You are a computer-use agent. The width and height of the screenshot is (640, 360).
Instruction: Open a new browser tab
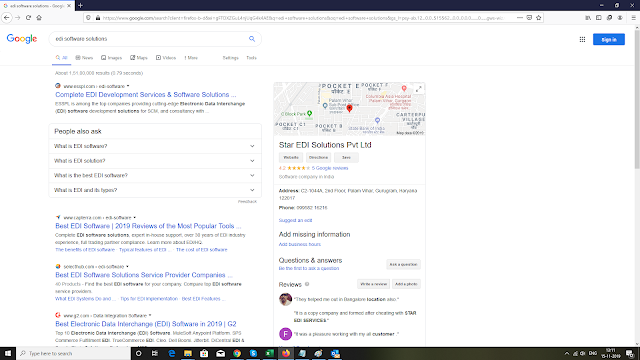[80, 5]
